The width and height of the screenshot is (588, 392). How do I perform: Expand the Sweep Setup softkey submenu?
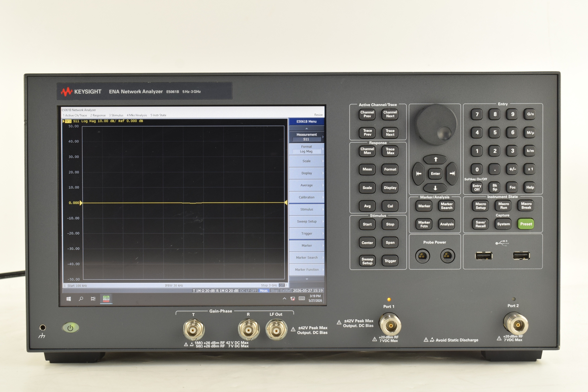[307, 221]
